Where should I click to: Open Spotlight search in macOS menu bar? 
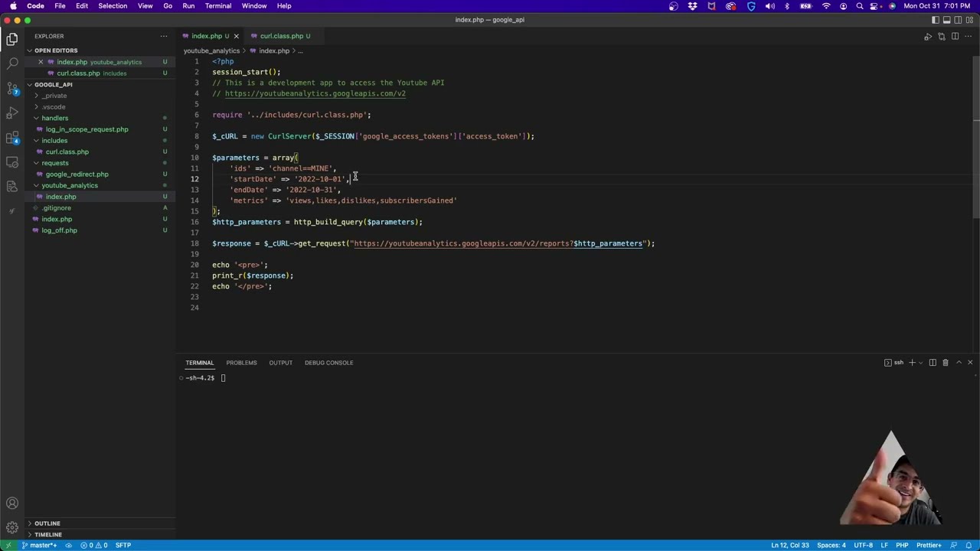(x=859, y=6)
